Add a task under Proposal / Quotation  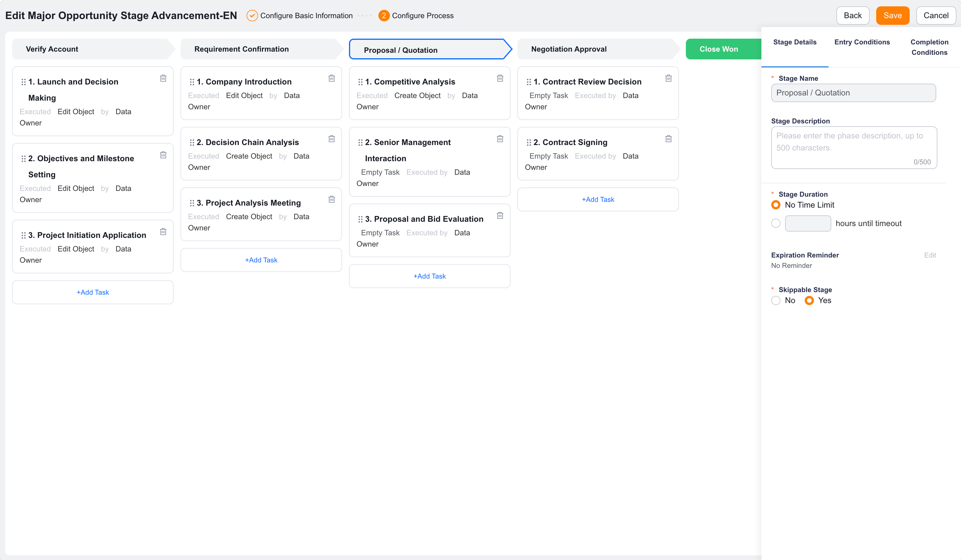(x=429, y=276)
